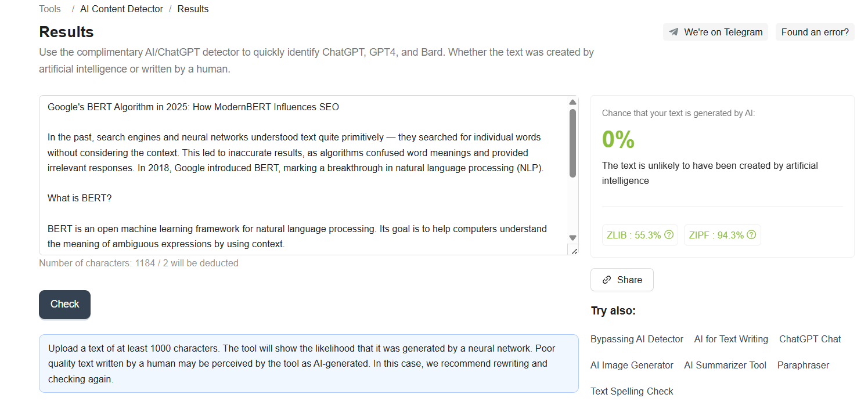
Task: Go to Tools breadcrumb
Action: pyautogui.click(x=50, y=9)
